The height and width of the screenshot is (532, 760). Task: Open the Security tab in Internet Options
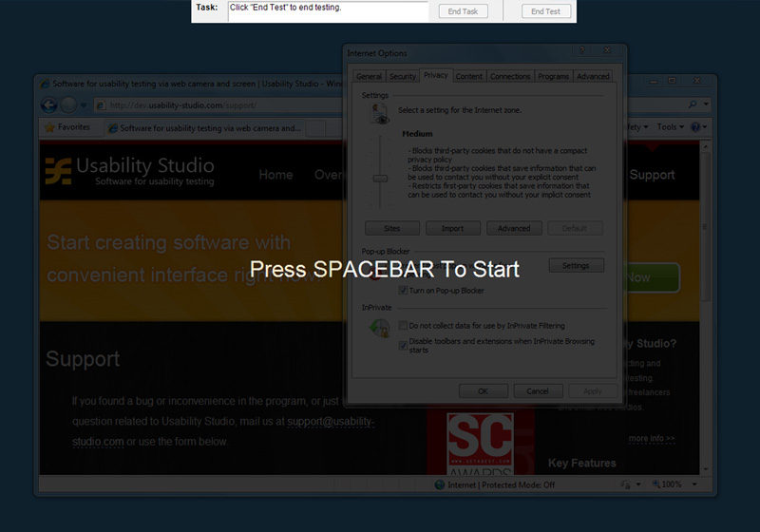(x=402, y=76)
